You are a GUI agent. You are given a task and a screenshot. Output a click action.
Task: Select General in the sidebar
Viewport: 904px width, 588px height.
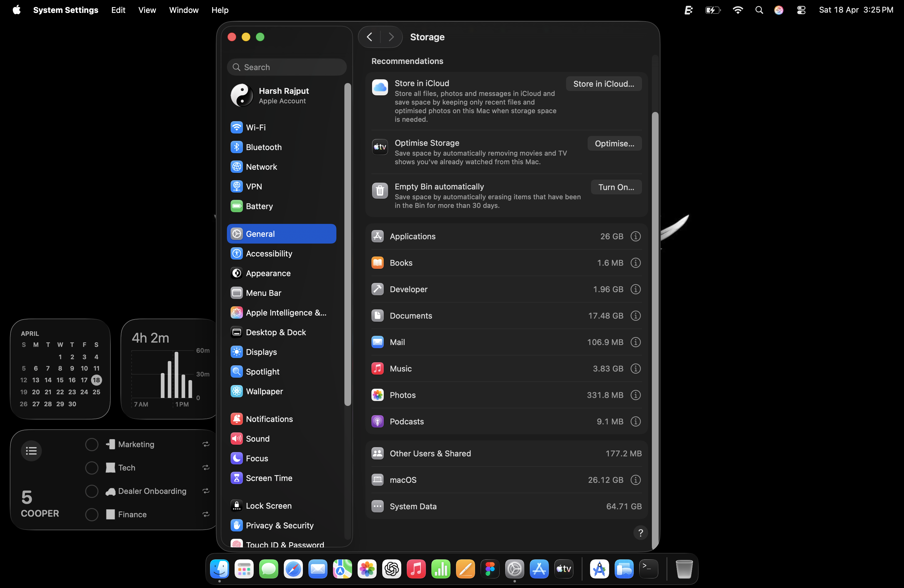click(281, 234)
